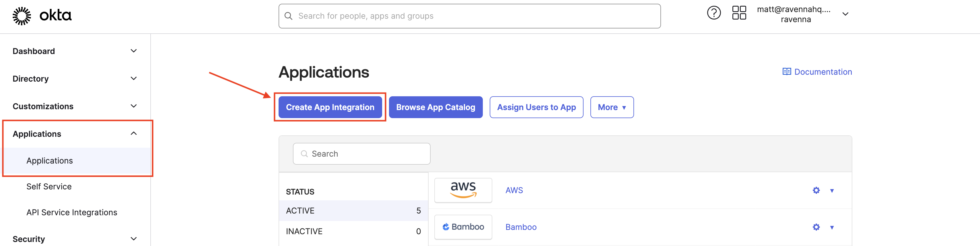The image size is (980, 246).
Task: Expand the Directory menu chevron
Action: (x=133, y=78)
